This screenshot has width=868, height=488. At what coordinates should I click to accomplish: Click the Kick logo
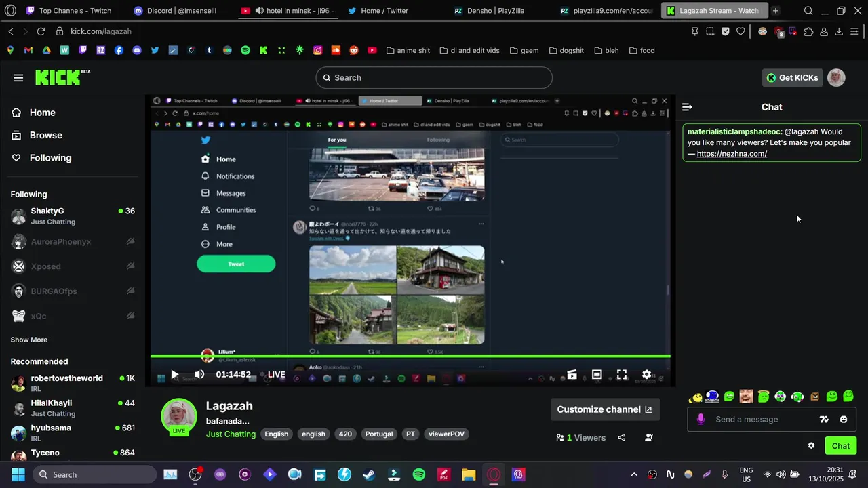[62, 77]
